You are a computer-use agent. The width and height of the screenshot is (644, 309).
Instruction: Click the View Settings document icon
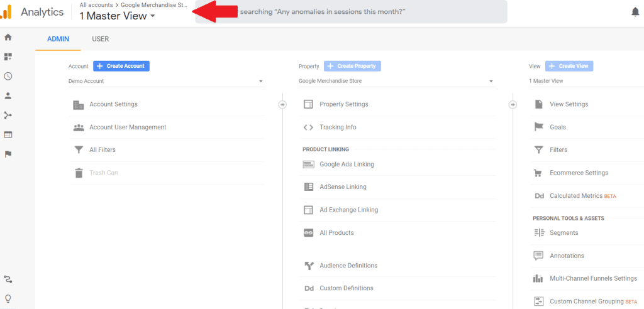click(x=538, y=104)
